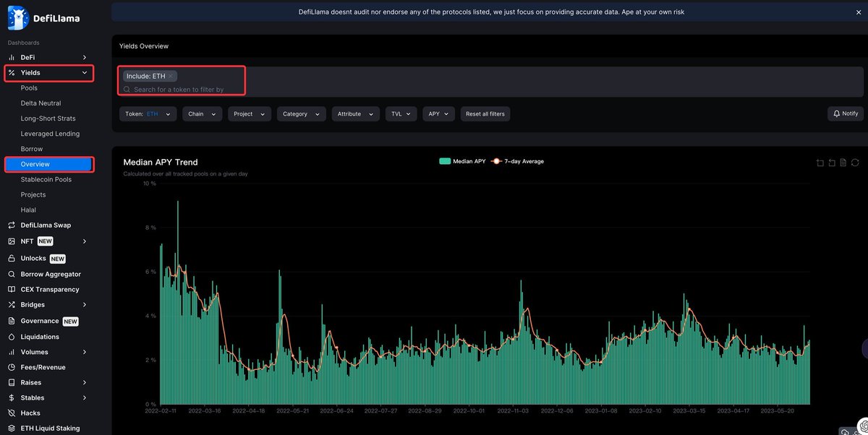The height and width of the screenshot is (435, 868).
Task: Open the TVL filter dropdown
Action: coord(401,114)
